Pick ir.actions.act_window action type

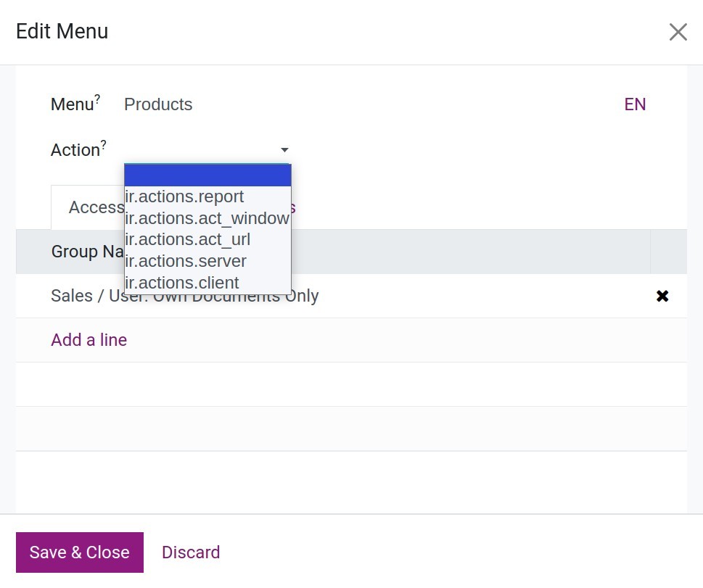(x=207, y=218)
